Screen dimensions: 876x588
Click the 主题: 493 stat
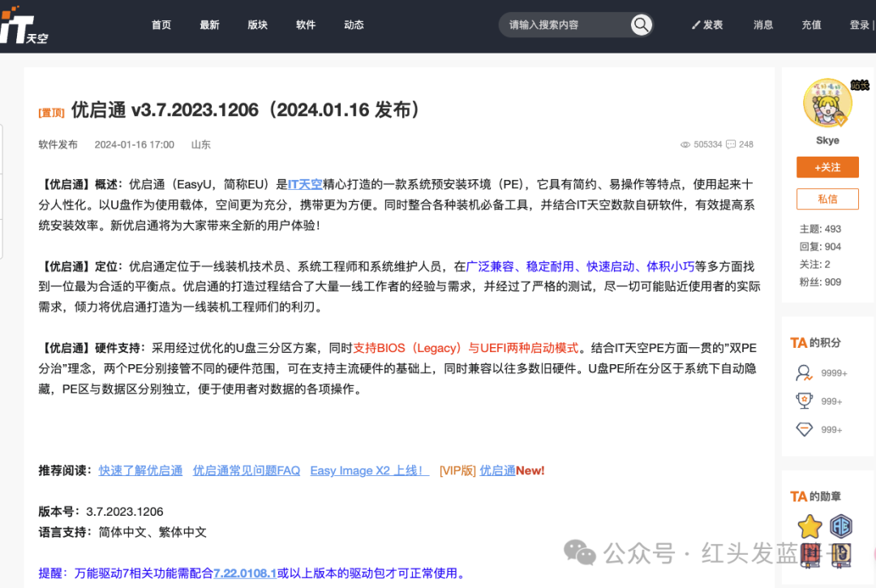pos(820,229)
